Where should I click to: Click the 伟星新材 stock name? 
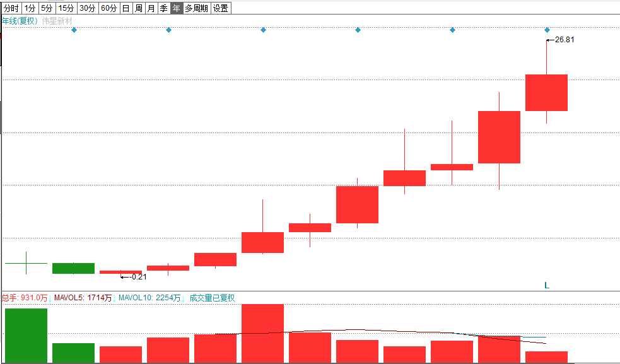pyautogui.click(x=58, y=21)
